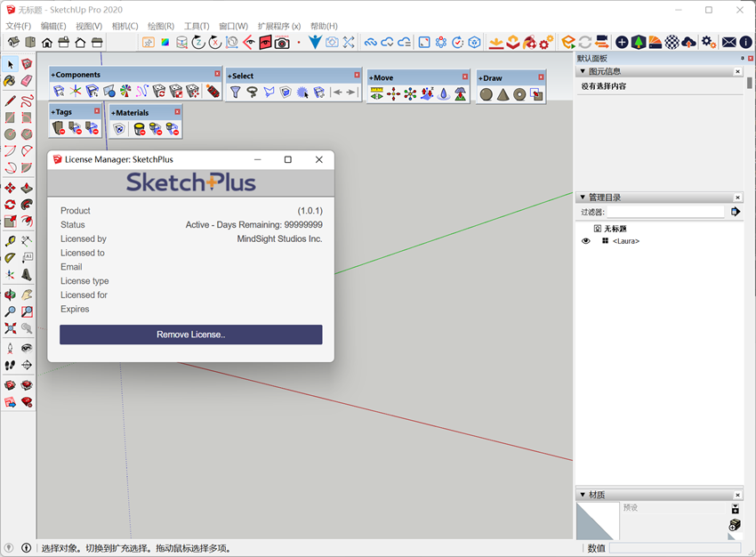Activate the Walk footprints tool
The image size is (756, 557).
pos(10,365)
